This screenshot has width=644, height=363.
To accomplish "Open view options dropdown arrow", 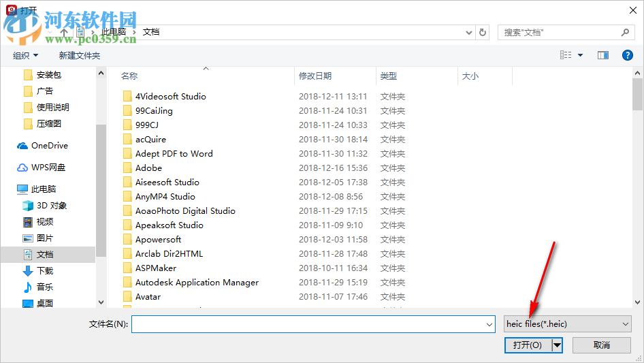I will pos(580,55).
